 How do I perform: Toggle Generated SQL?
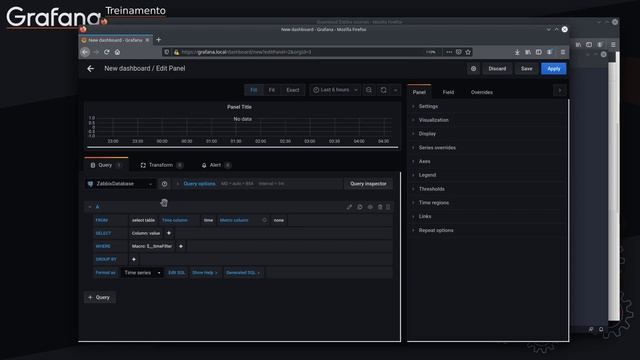pyautogui.click(x=243, y=273)
